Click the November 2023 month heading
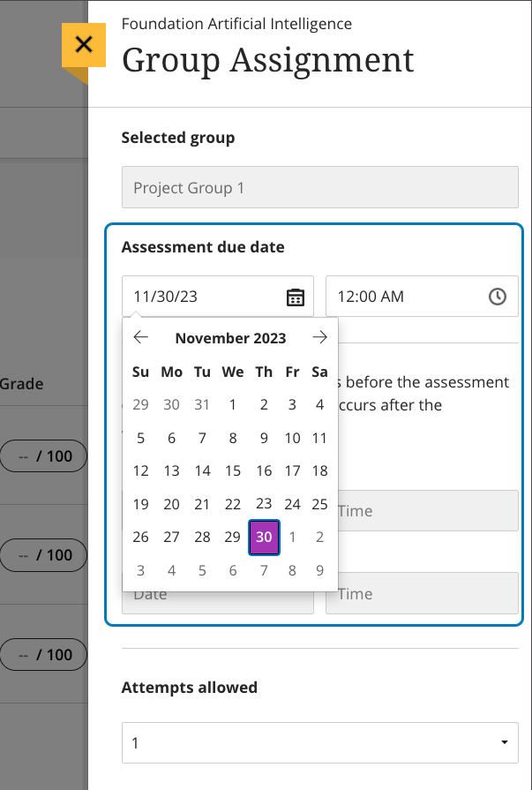The image size is (532, 790). click(x=230, y=337)
